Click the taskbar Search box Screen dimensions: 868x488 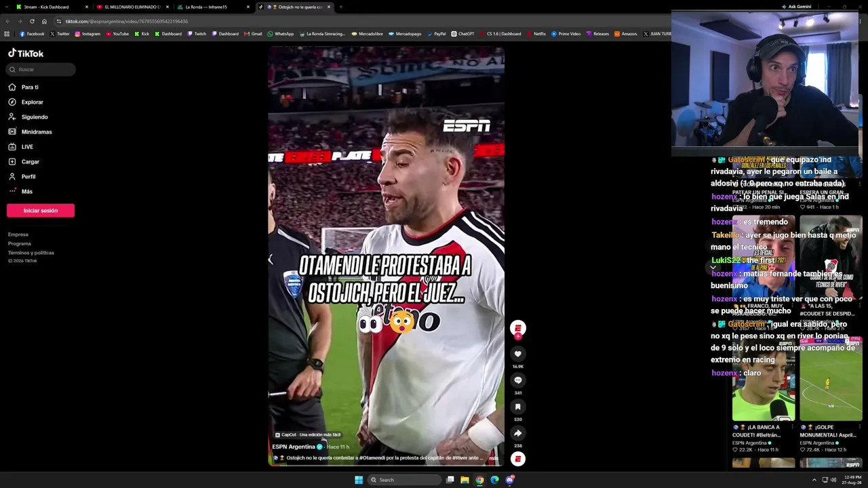coord(403,480)
